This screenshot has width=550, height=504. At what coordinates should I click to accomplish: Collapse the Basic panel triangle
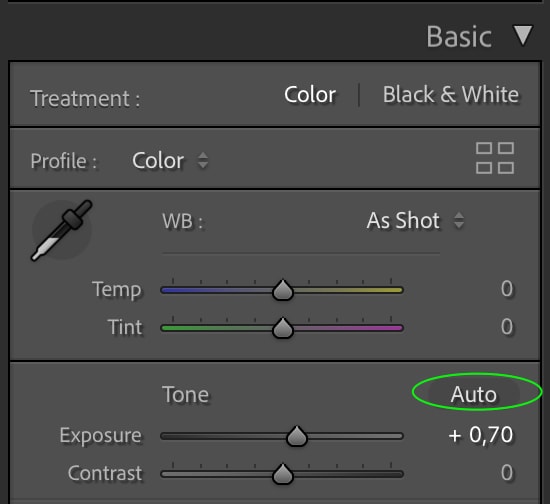coord(523,35)
